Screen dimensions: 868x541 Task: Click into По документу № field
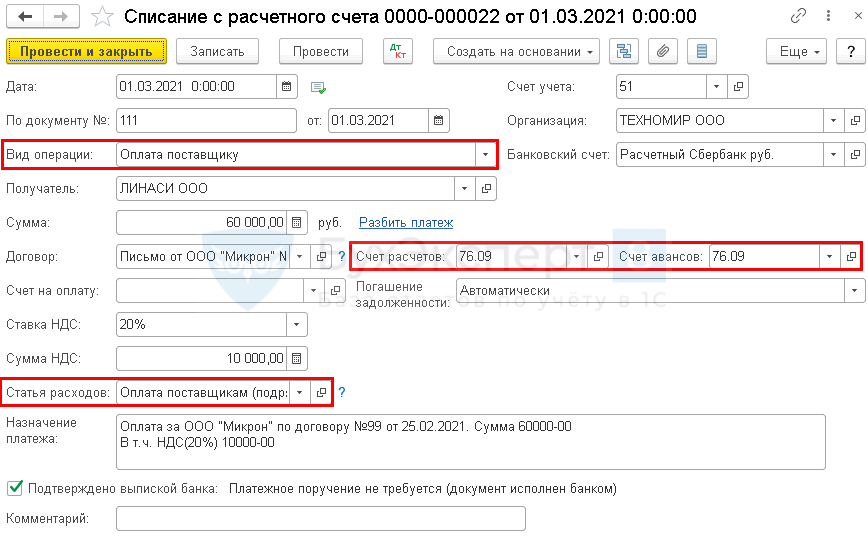click(206, 120)
